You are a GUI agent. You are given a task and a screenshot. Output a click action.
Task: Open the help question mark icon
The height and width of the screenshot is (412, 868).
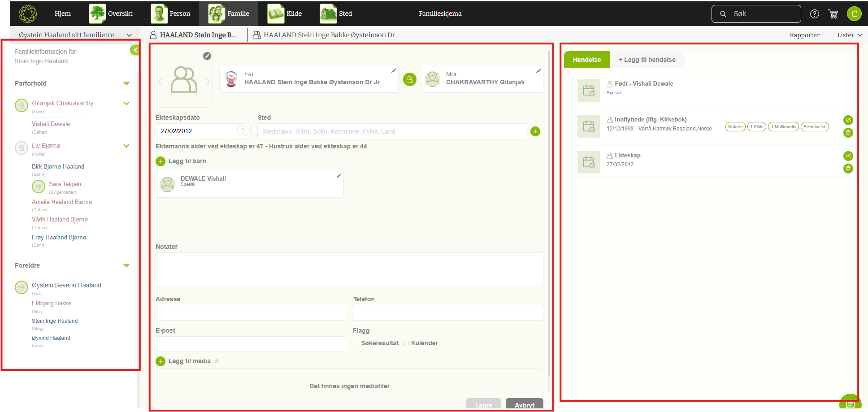point(814,14)
